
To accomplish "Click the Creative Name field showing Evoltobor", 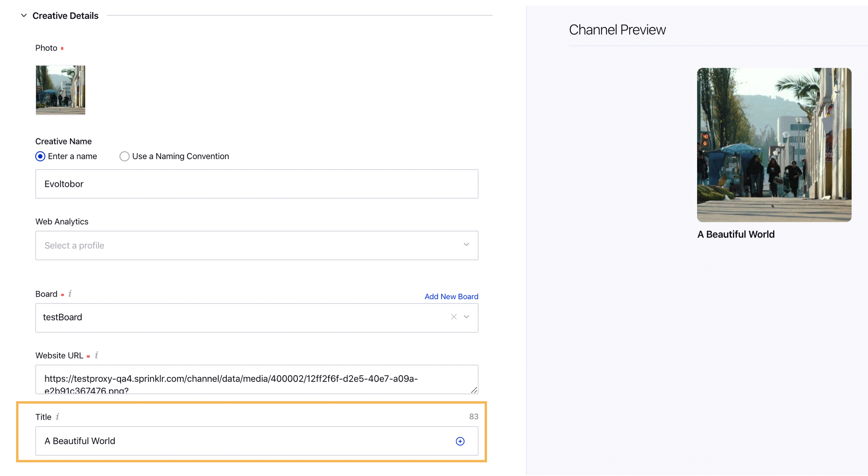I will pos(257,184).
